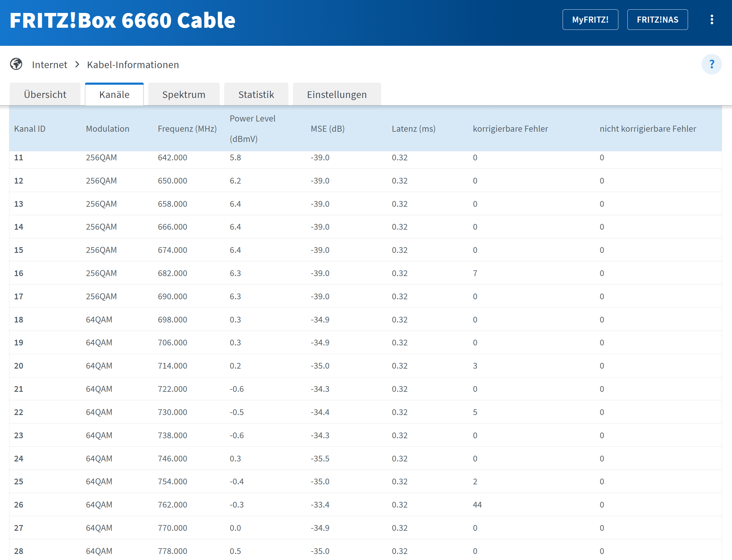Screen dimensions: 732x560
Task: Click the MSE (dB) column header
Action: pyautogui.click(x=327, y=129)
